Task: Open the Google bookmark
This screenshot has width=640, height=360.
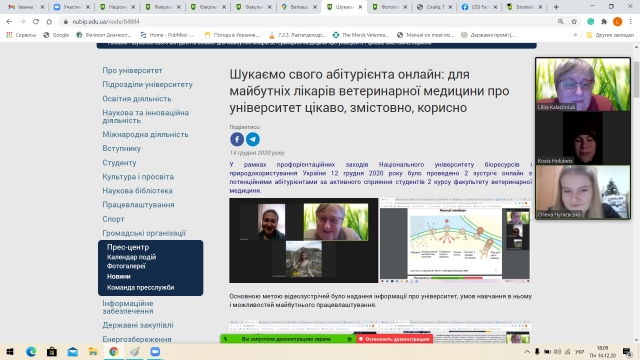Action: coord(56,35)
